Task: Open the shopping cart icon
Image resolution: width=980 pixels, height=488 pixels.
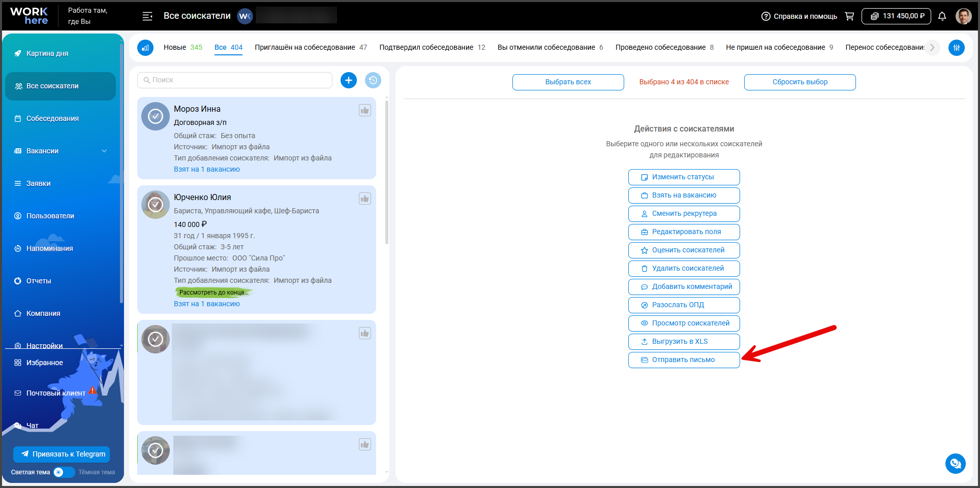Action: pos(849,16)
